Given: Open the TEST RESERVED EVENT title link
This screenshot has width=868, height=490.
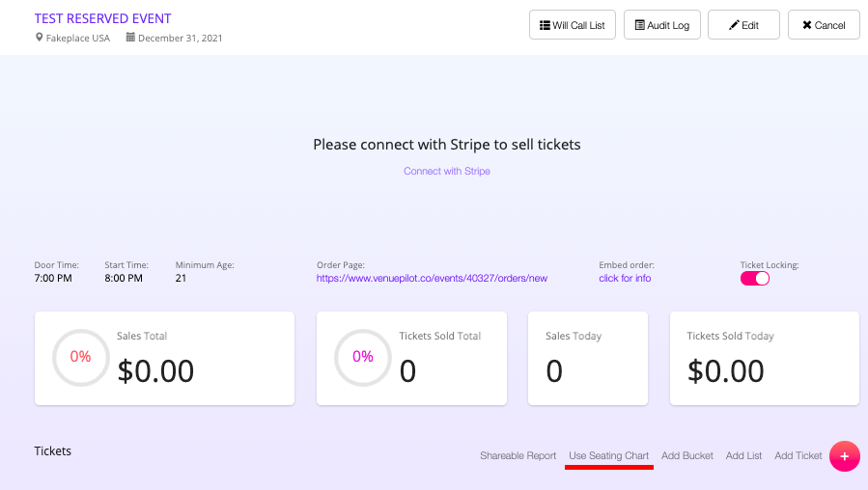Looking at the screenshot, I should [x=103, y=18].
